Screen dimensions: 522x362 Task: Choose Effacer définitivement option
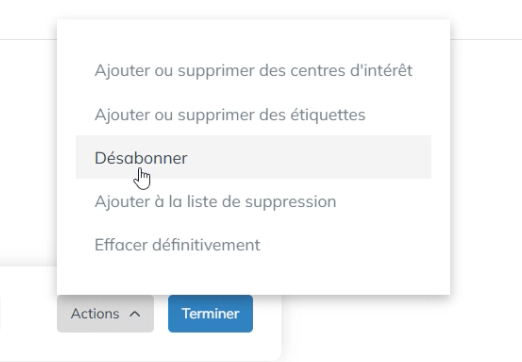point(253,245)
